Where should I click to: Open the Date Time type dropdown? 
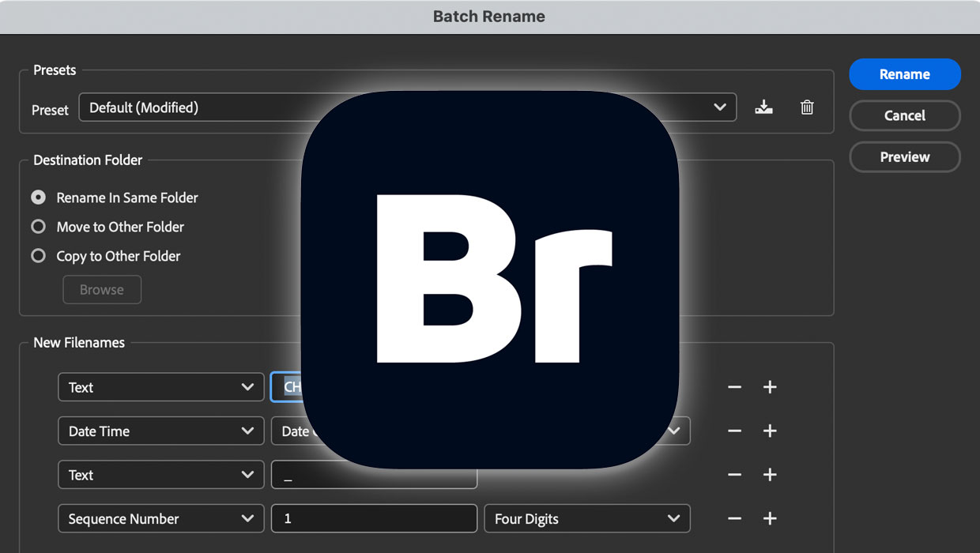pos(161,431)
